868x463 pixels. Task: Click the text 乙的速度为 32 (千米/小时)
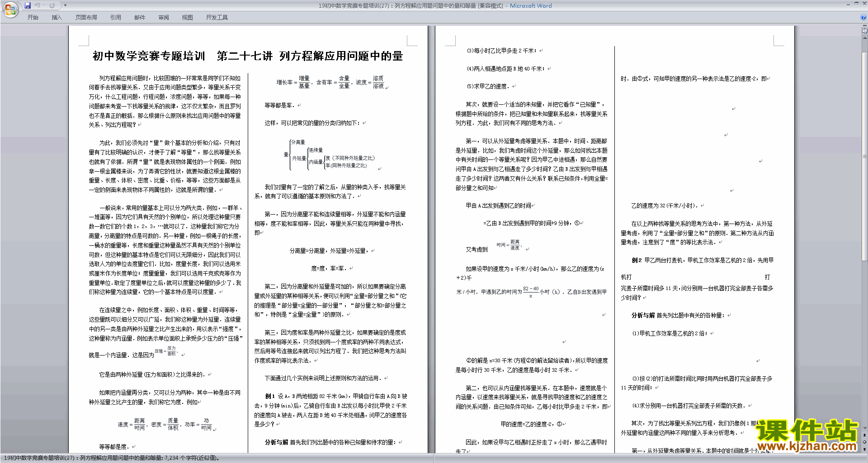(x=665, y=206)
